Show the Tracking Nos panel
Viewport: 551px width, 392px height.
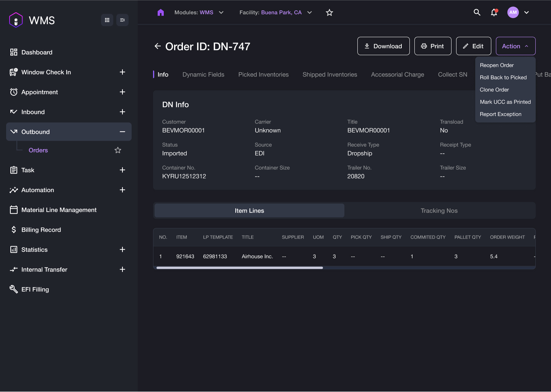point(439,211)
